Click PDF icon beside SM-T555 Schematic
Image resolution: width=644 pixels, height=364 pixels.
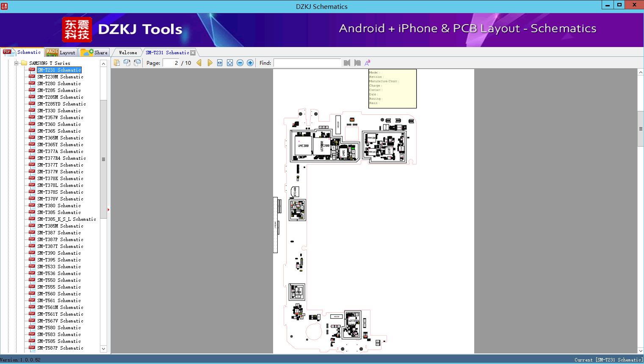[x=32, y=286]
